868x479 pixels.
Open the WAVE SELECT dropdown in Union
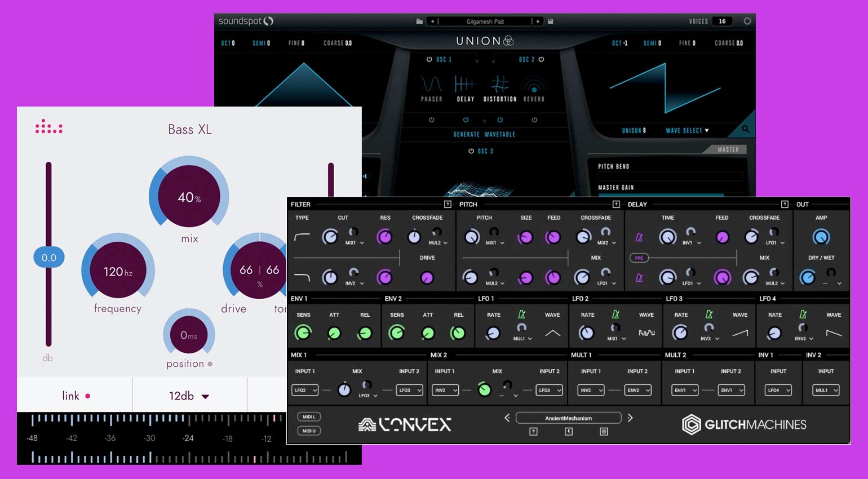688,130
